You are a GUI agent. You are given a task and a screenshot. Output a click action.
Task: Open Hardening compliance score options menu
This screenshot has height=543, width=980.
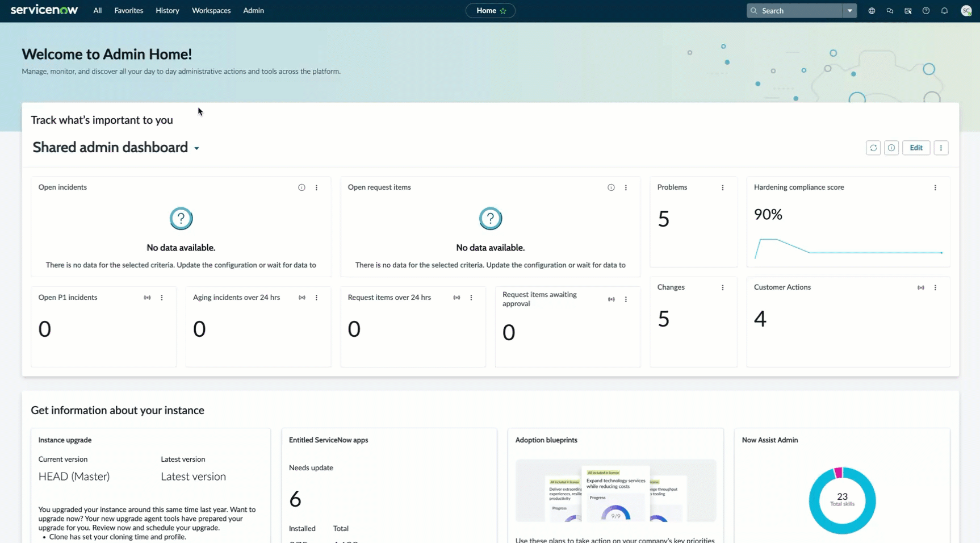(x=936, y=187)
